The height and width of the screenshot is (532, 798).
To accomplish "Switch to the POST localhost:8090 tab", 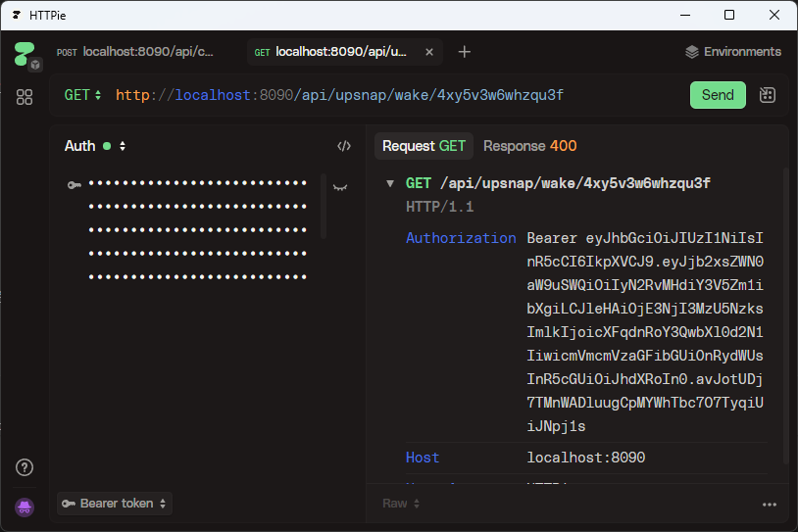I will [x=135, y=52].
